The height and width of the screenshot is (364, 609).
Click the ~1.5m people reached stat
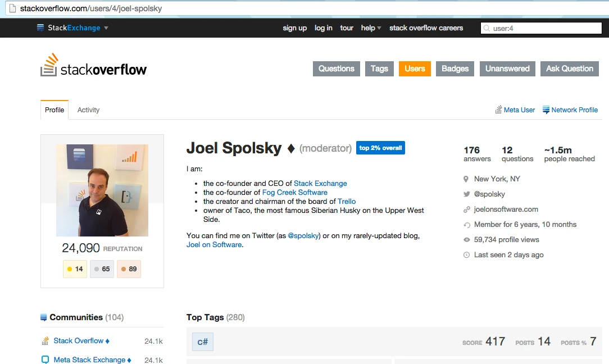pyautogui.click(x=569, y=154)
